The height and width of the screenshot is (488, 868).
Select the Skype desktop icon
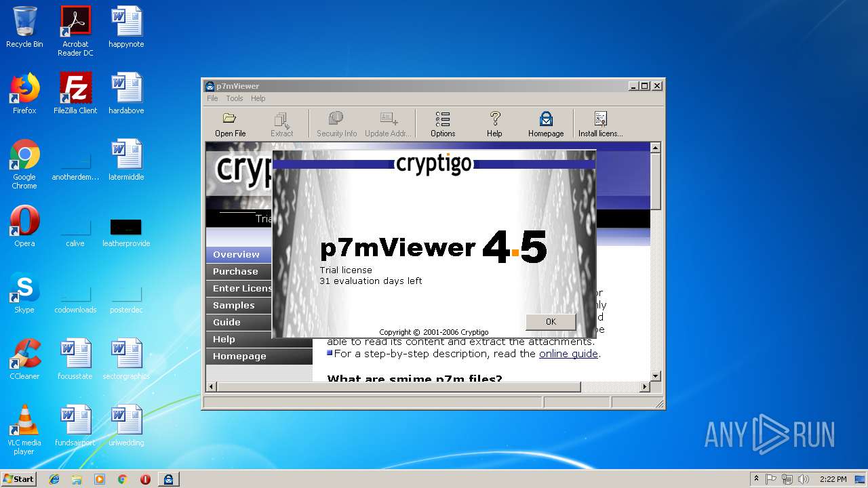pyautogui.click(x=24, y=293)
